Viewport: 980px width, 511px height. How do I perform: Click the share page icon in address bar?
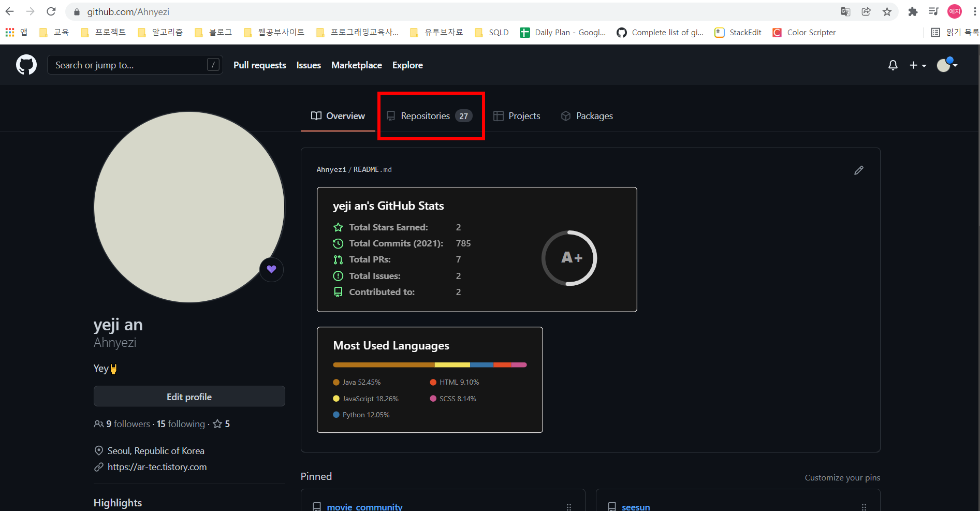(866, 11)
